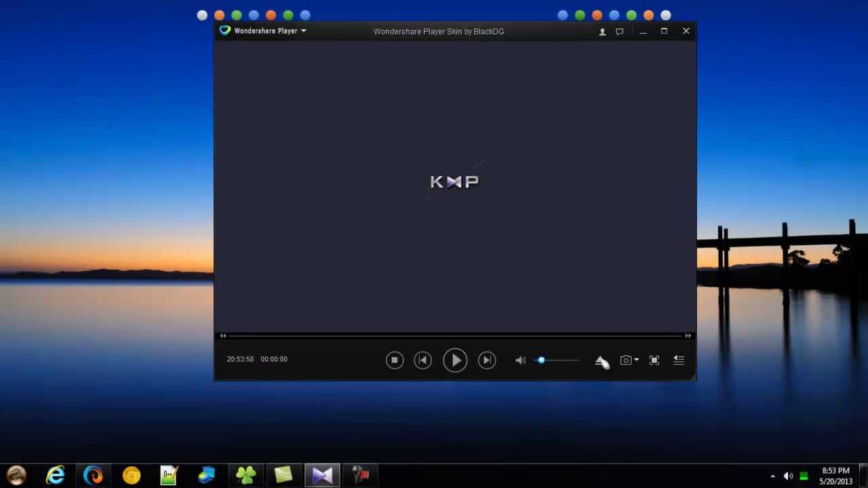This screenshot has width=868, height=488.
Task: Open the yellow Chrome Canary taskbar icon
Action: pos(131,475)
